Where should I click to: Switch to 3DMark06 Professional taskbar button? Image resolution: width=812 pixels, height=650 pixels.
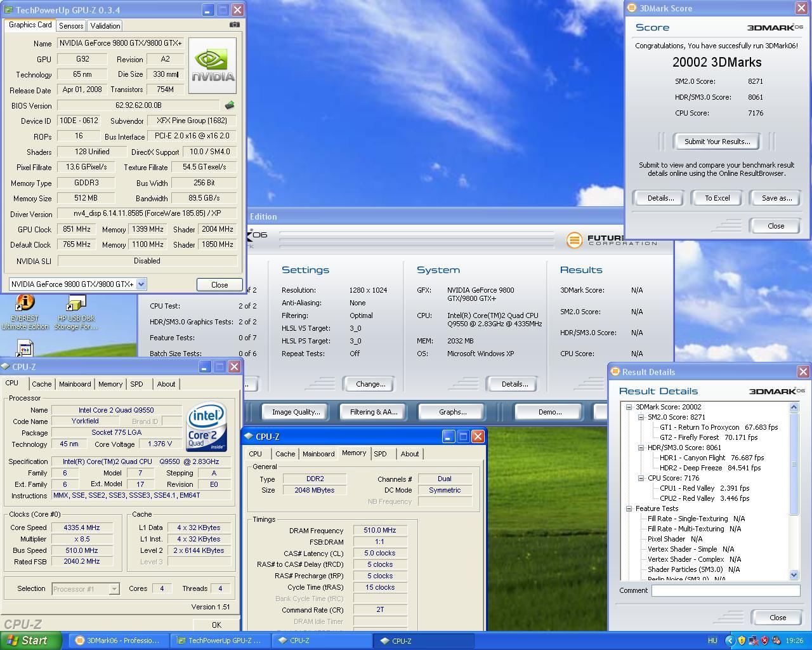pos(118,640)
